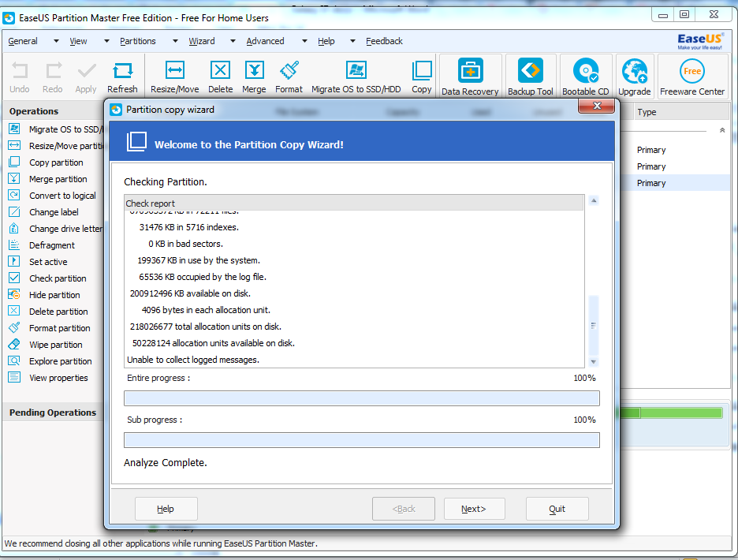Click the Entire progress bar
The height and width of the screenshot is (560, 738).
pyautogui.click(x=361, y=398)
